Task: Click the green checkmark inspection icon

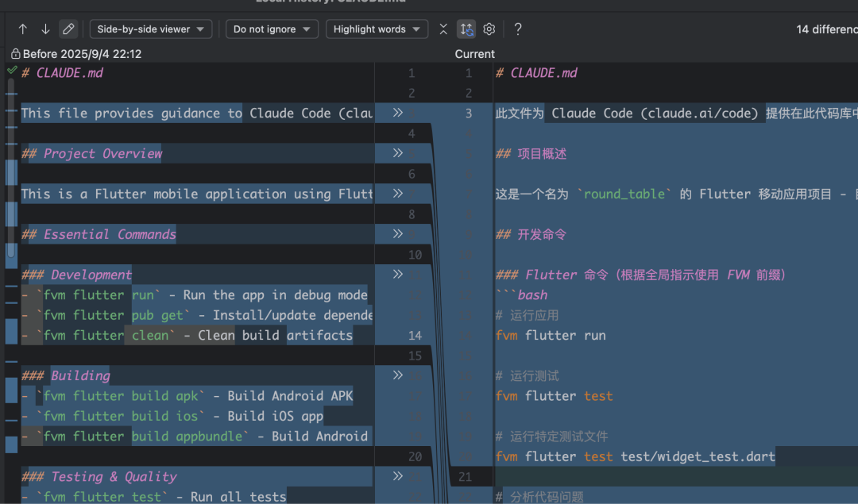Action: pyautogui.click(x=12, y=70)
